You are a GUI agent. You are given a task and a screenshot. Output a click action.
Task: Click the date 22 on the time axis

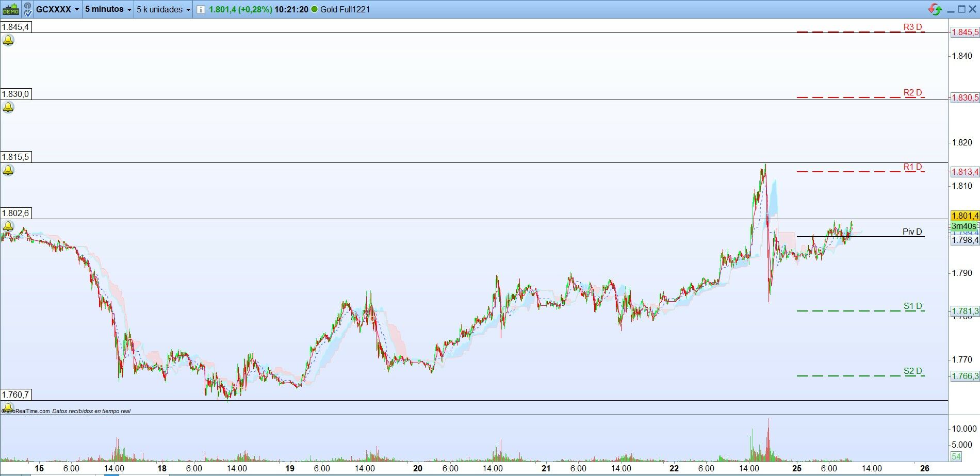tap(674, 468)
